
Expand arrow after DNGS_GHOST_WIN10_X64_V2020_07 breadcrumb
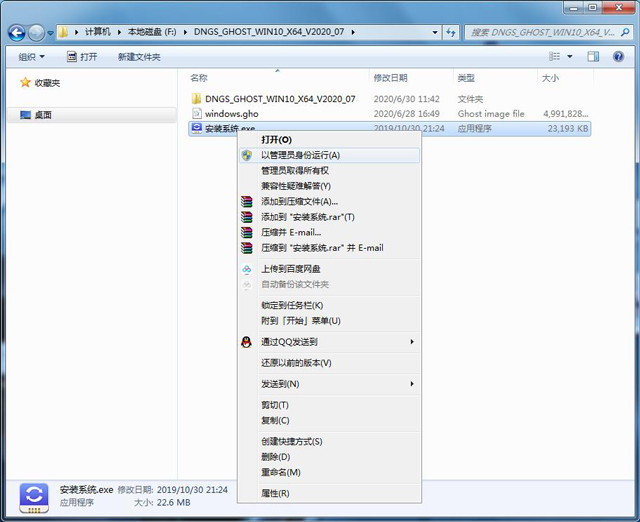coord(353,32)
